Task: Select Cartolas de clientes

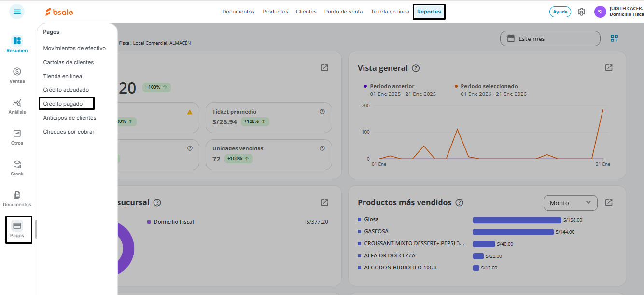Action: click(x=69, y=62)
